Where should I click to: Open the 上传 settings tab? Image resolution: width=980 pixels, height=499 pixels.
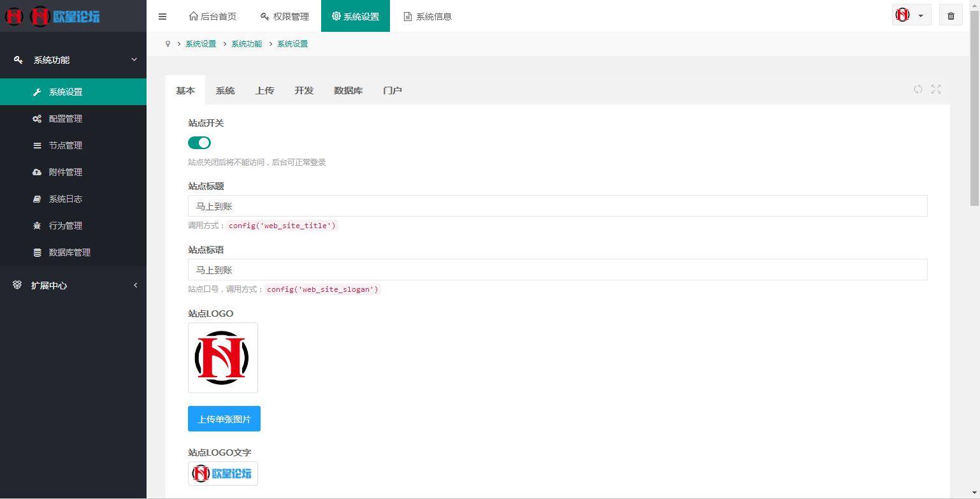click(x=264, y=90)
